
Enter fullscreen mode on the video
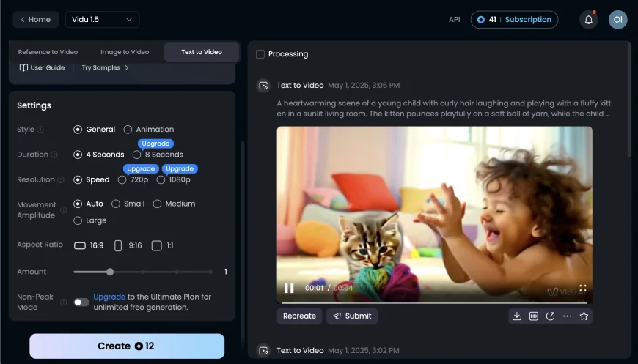583,288
